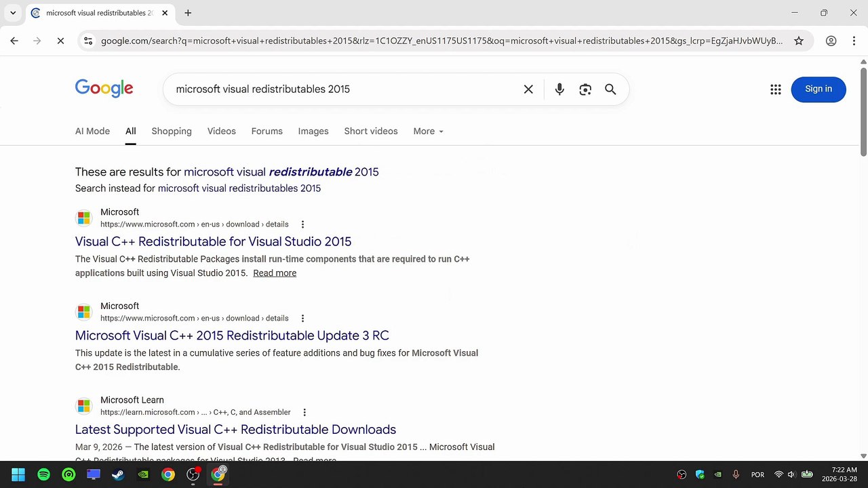
Task: Open Spotify from the taskbar
Action: pyautogui.click(x=43, y=474)
